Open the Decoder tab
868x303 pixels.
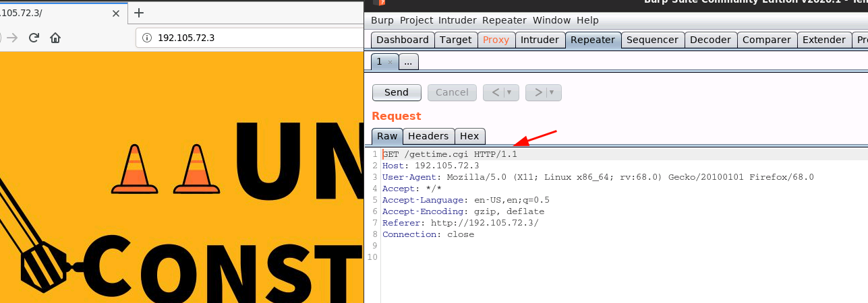[710, 40]
